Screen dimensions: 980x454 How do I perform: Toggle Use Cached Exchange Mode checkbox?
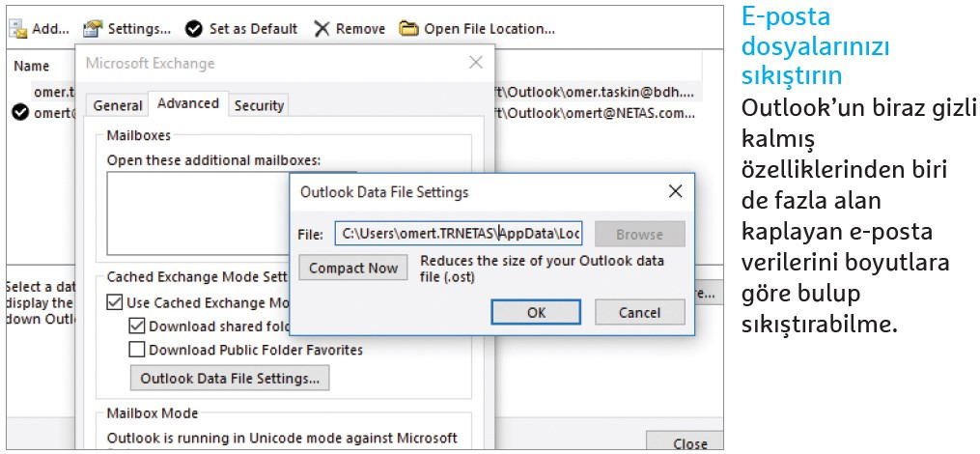tap(114, 302)
